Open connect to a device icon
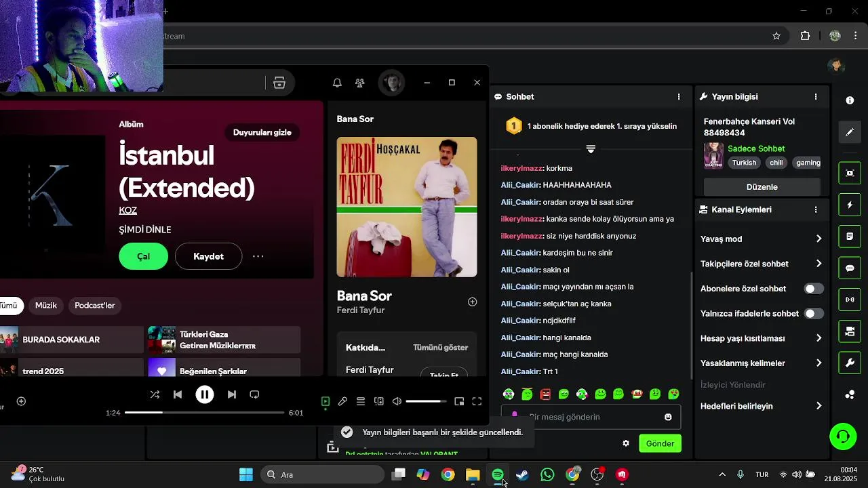Viewport: 868px width, 488px height. 379,401
